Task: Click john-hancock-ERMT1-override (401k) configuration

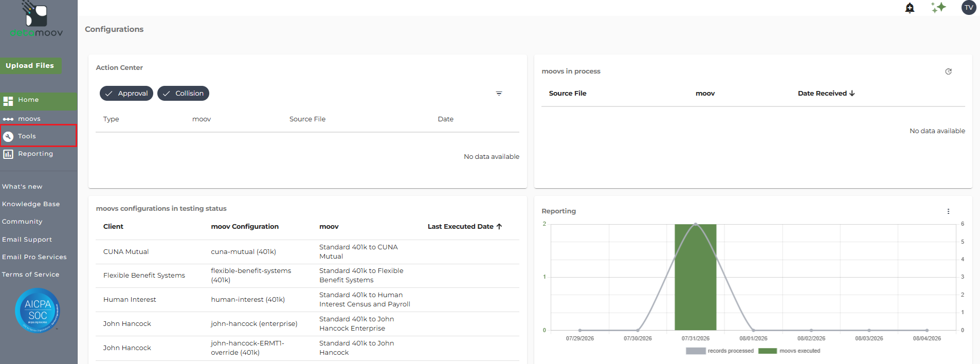Action: click(247, 348)
